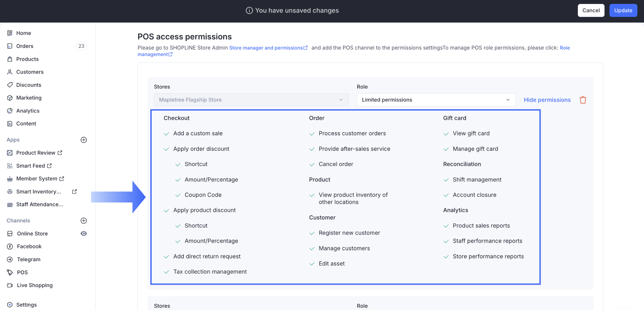The height and width of the screenshot is (310, 644).
Task: Open Mapletree Flagship Store dropdown
Action: coord(251,100)
